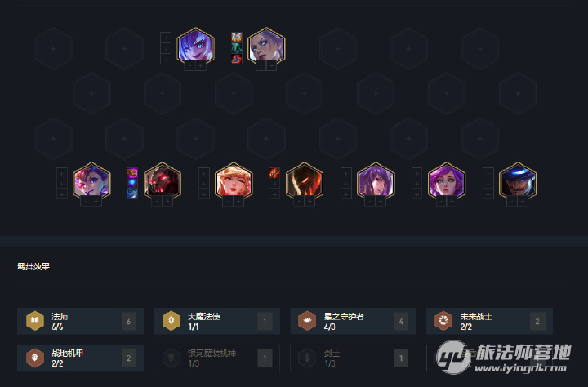Screen dimensions: 588x387
Task: Select the red-masked Viktor champion portrait
Action: [163, 180]
